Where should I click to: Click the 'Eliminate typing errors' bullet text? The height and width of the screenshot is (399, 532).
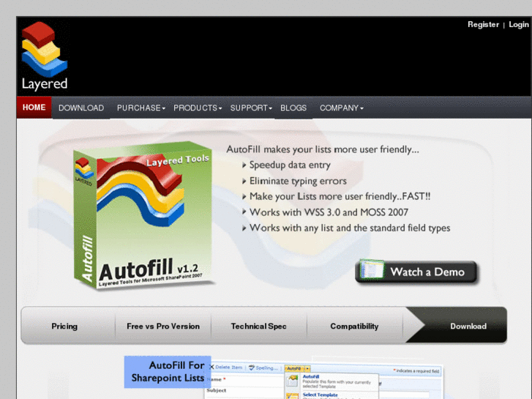click(x=298, y=181)
